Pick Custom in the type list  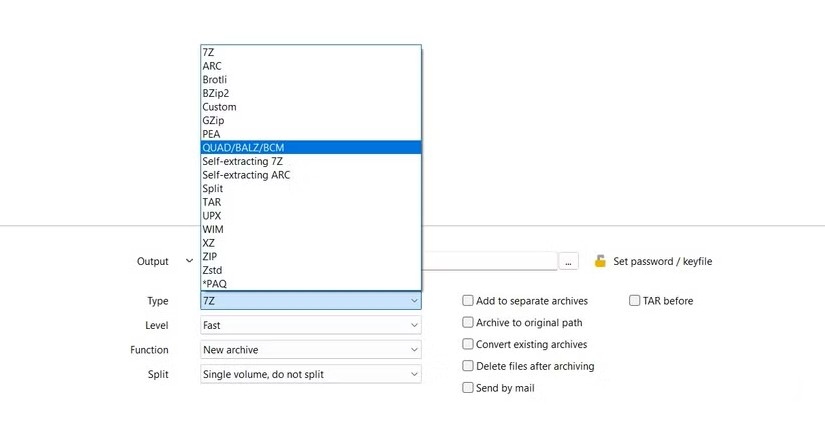pos(311,107)
